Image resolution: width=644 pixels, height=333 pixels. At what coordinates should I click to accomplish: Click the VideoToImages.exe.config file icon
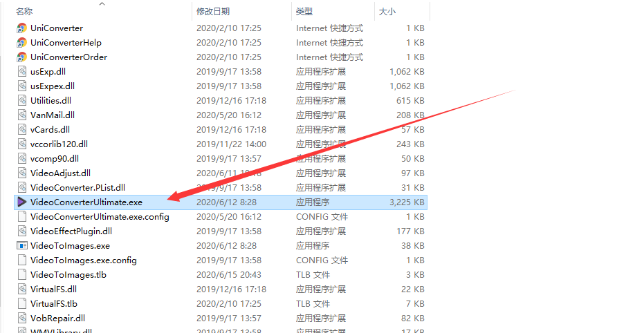[22, 260]
